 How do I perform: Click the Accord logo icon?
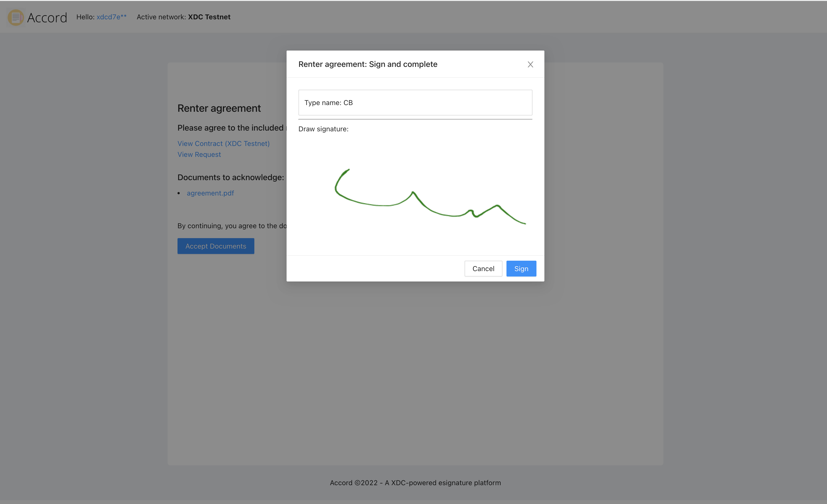(x=15, y=17)
